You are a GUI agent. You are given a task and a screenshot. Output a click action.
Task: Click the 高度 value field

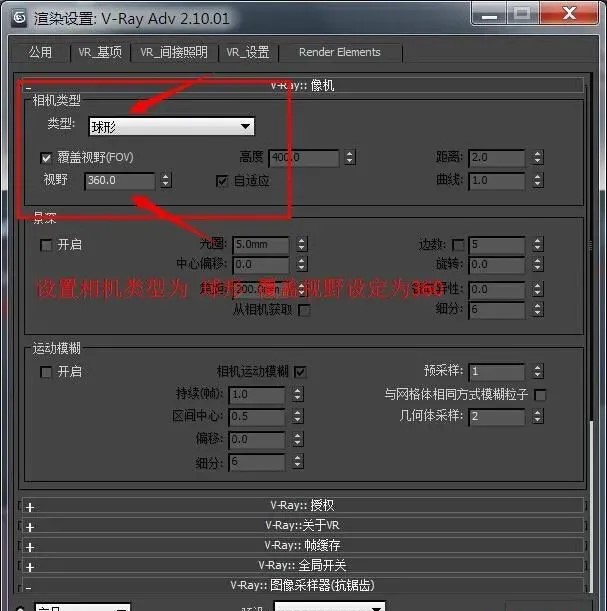pyautogui.click(x=304, y=158)
